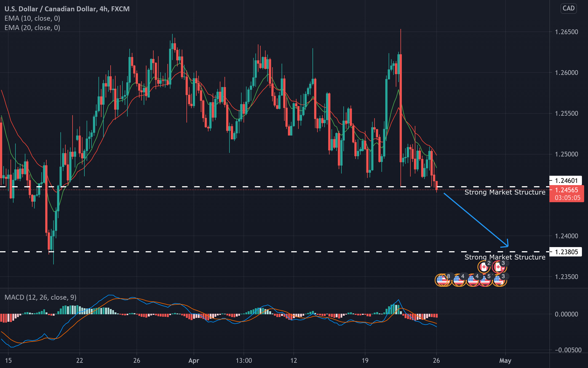Click the 1.26000 price axis label

tap(566, 73)
